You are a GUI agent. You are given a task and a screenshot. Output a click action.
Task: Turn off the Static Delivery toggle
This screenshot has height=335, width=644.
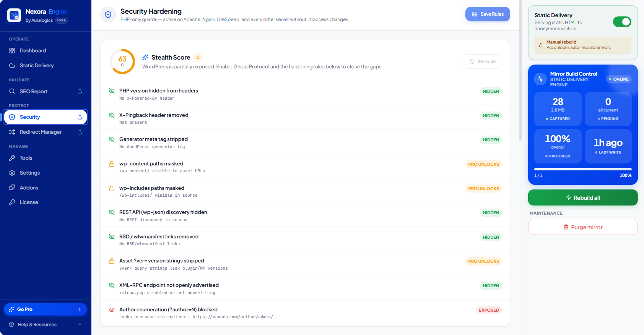click(x=622, y=22)
